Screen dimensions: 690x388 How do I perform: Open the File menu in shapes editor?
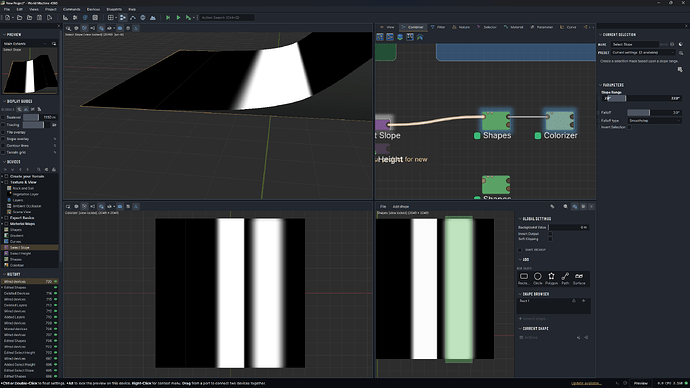(383, 206)
